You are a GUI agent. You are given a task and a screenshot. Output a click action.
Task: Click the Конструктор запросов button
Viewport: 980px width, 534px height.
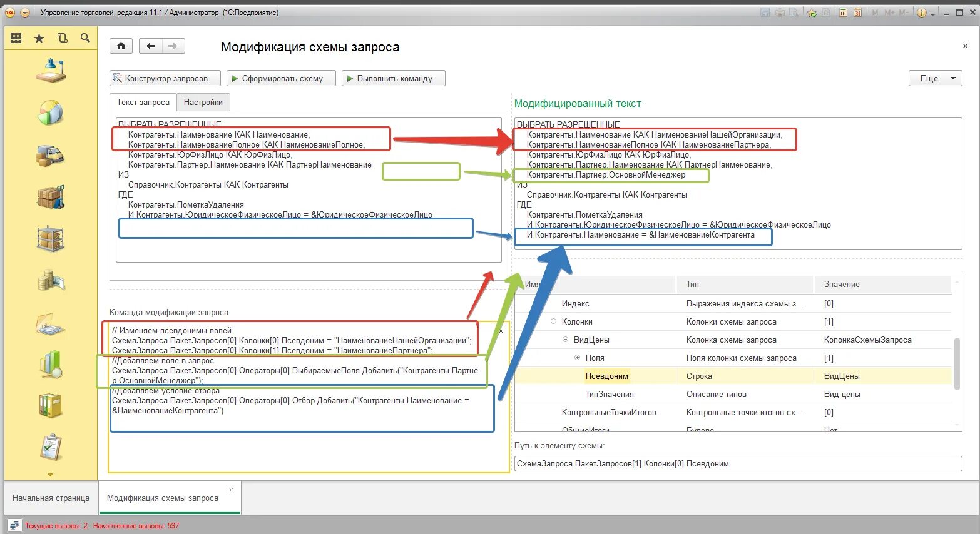coord(165,78)
